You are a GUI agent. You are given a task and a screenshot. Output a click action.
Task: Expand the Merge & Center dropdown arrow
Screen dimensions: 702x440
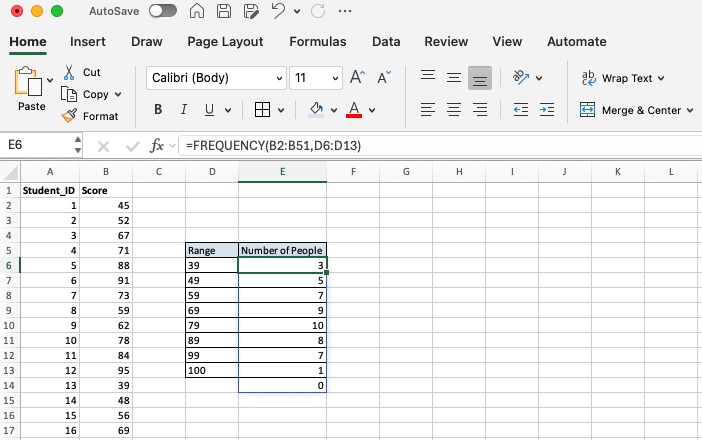(x=689, y=111)
